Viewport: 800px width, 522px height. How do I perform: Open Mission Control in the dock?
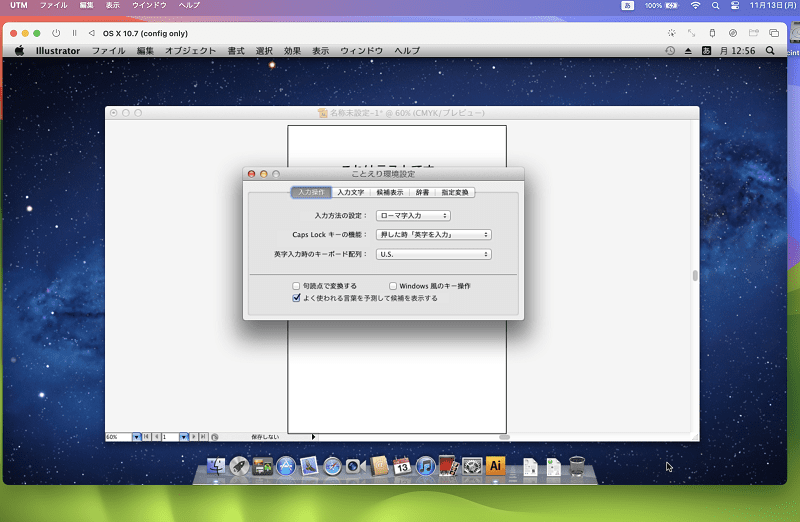tap(262, 466)
